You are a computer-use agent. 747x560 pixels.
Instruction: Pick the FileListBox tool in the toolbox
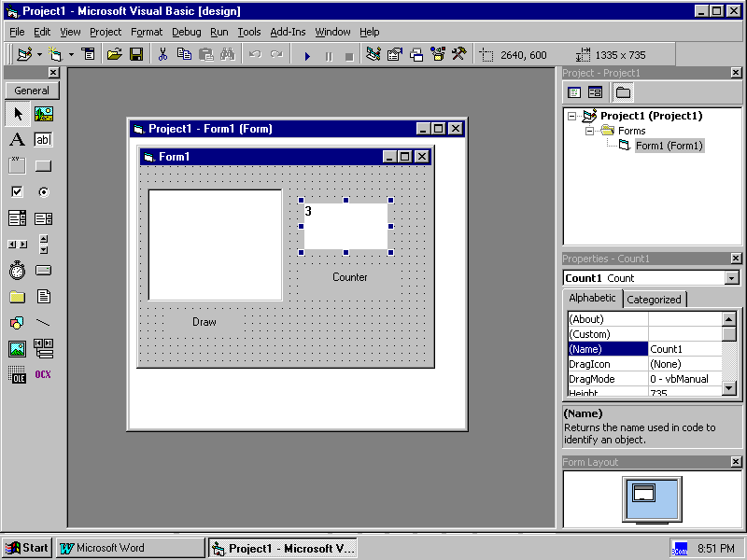(43, 297)
